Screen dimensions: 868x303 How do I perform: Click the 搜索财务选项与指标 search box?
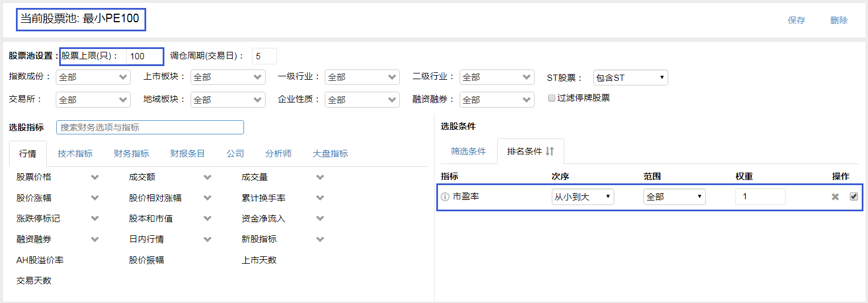[150, 127]
